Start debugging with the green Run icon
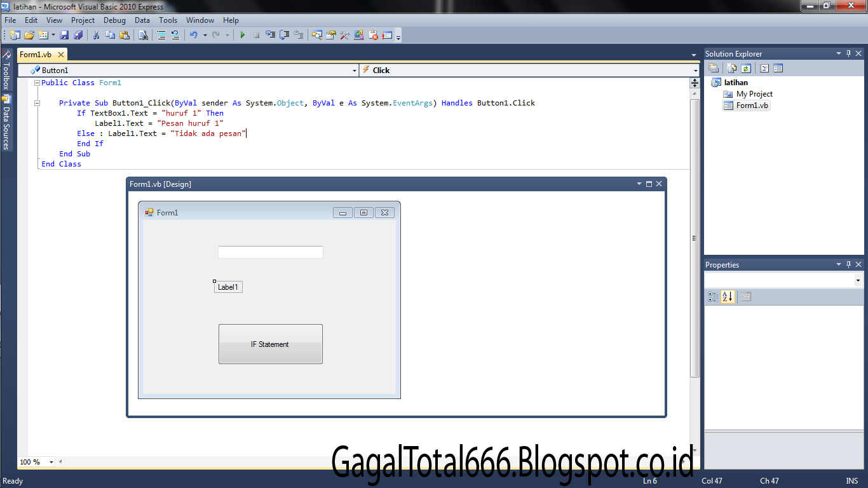The image size is (868, 488). click(243, 35)
